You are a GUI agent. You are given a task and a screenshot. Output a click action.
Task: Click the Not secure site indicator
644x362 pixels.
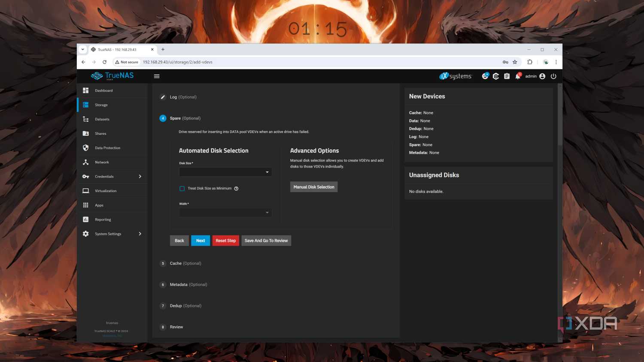pyautogui.click(x=127, y=62)
